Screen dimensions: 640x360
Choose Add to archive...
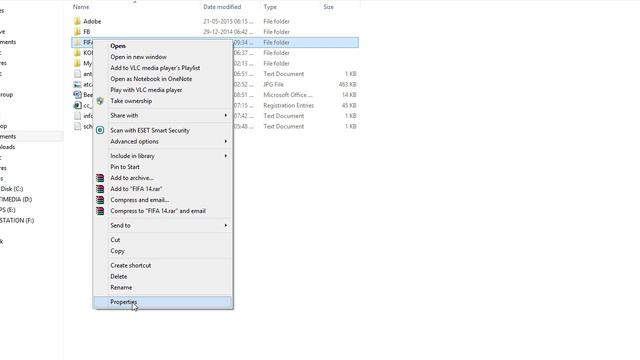coord(132,178)
